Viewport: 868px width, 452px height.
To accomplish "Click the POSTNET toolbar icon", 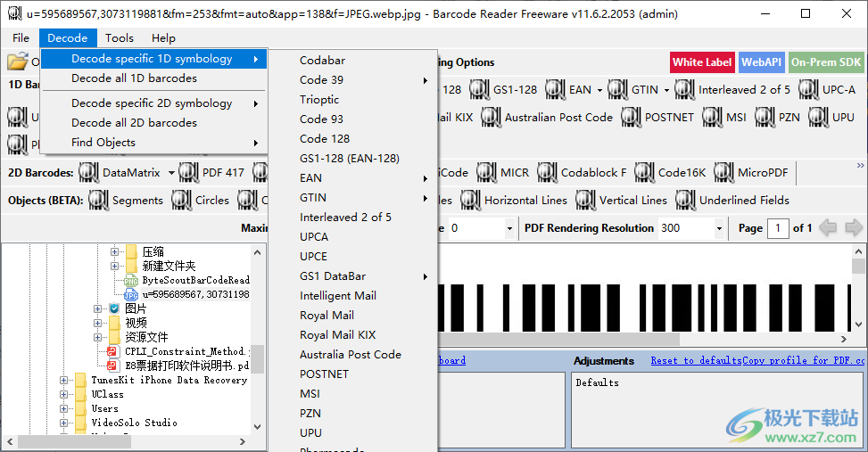I will 631,118.
